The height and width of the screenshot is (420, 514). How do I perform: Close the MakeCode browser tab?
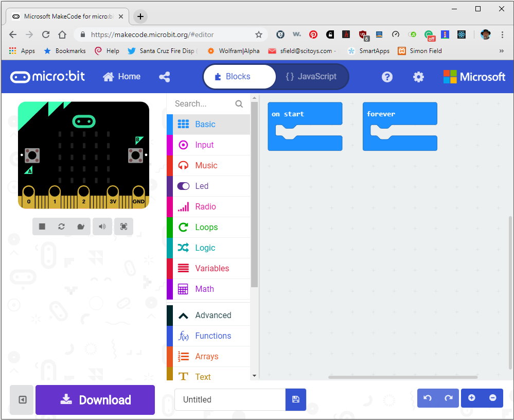120,16
